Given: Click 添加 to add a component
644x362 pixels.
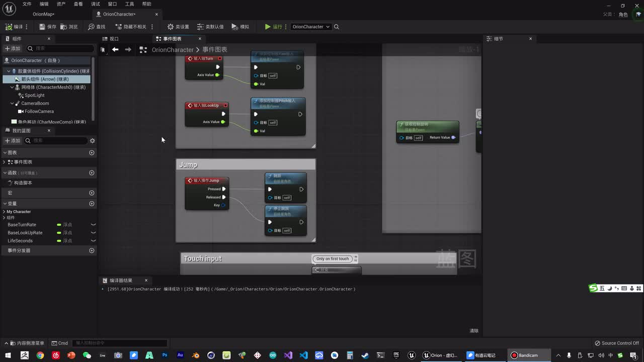Looking at the screenshot, I should tap(13, 48).
